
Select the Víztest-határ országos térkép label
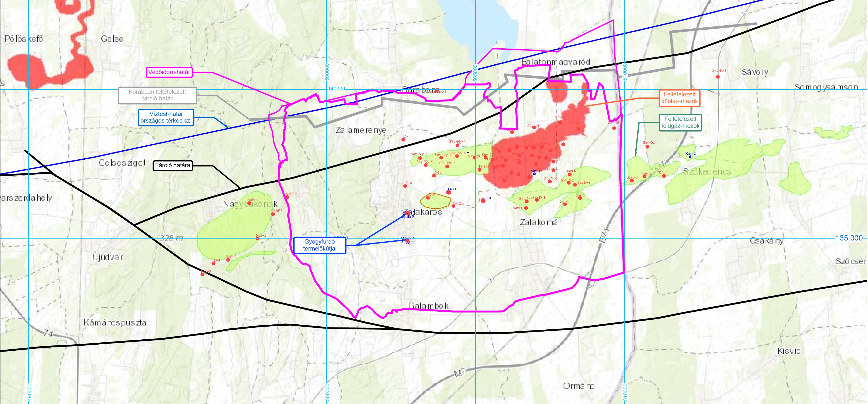pyautogui.click(x=166, y=118)
